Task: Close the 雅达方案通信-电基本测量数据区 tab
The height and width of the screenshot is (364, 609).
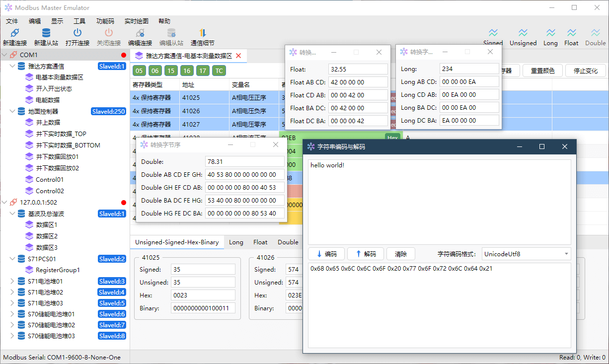Action: click(x=238, y=56)
